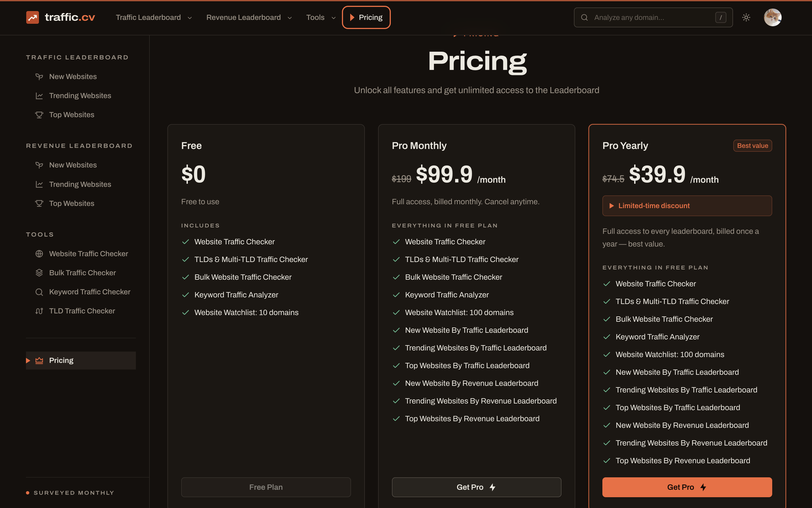Viewport: 812px width, 508px height.
Task: Click the Free Plan button
Action: click(266, 487)
